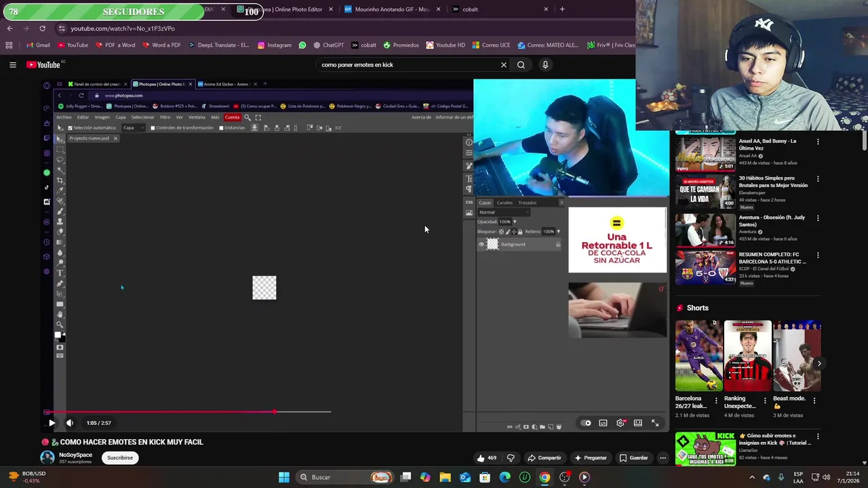The height and width of the screenshot is (488, 868).
Task: Open options for 30 Hábitos Simples video
Action: [818, 179]
